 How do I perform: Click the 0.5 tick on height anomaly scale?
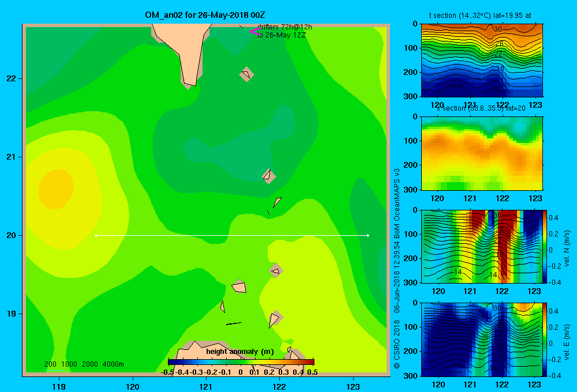(x=312, y=372)
